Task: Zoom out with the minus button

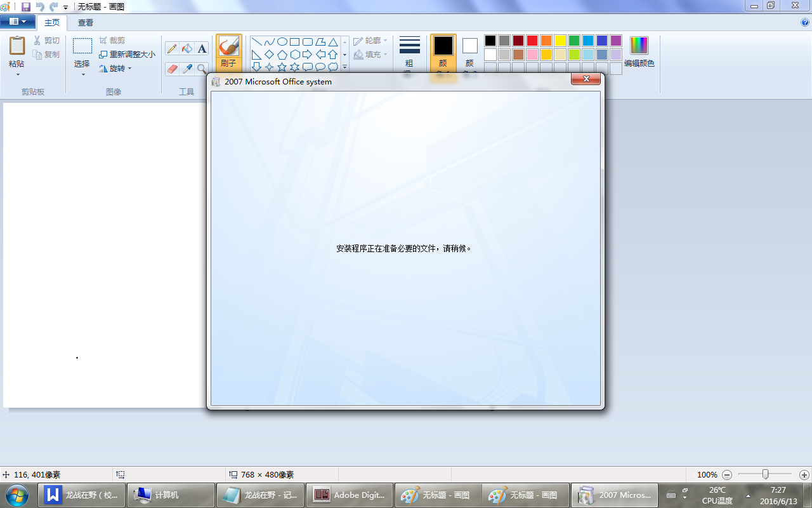Action: click(727, 475)
